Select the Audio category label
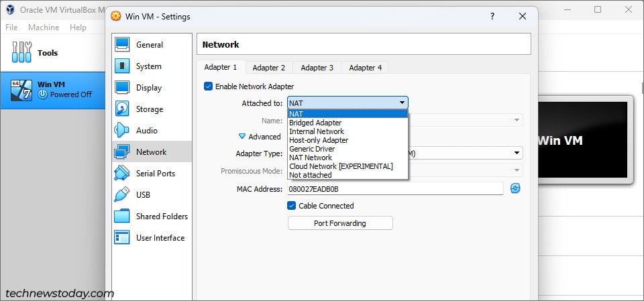Viewport: 644px width, 301px height. 147,130
